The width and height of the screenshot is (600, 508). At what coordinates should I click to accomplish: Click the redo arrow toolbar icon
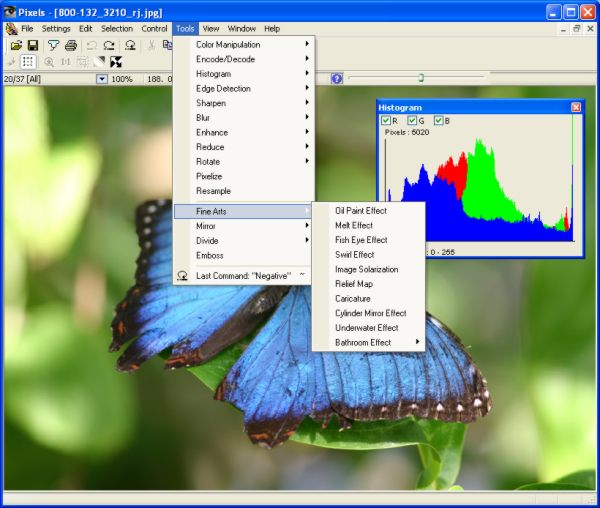tap(109, 46)
